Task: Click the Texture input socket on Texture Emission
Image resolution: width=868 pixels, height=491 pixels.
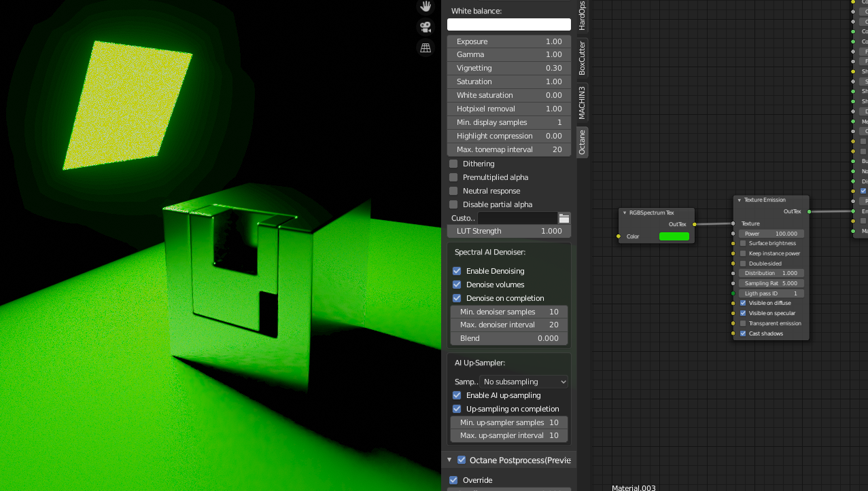Action: coord(733,223)
